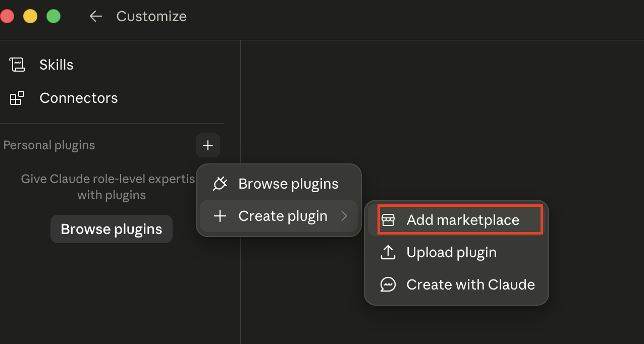Screen dimensions: 644x344
Task: Click the 'Give Claude role-level' description text
Action: click(108, 187)
